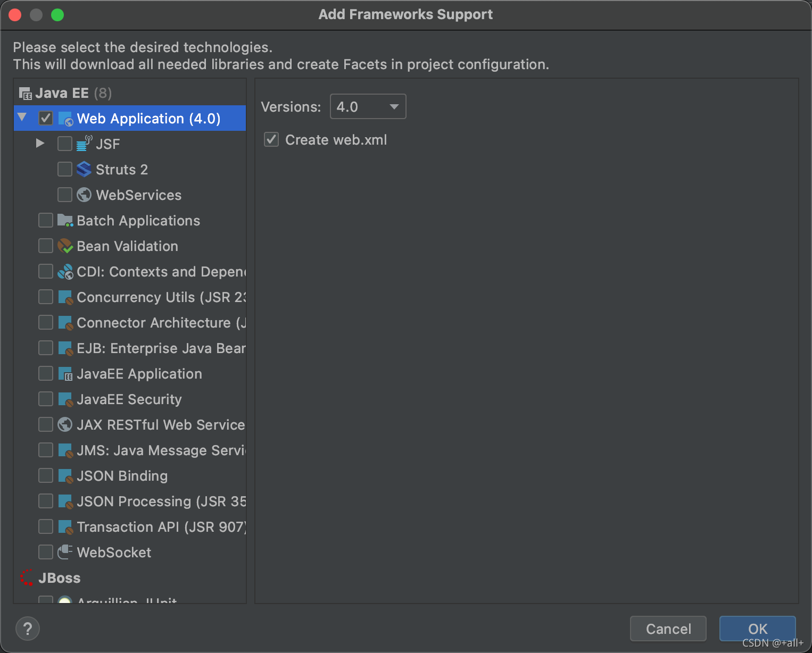The width and height of the screenshot is (812, 653).
Task: Enable the JSON Binding checkbox
Action: click(x=46, y=475)
